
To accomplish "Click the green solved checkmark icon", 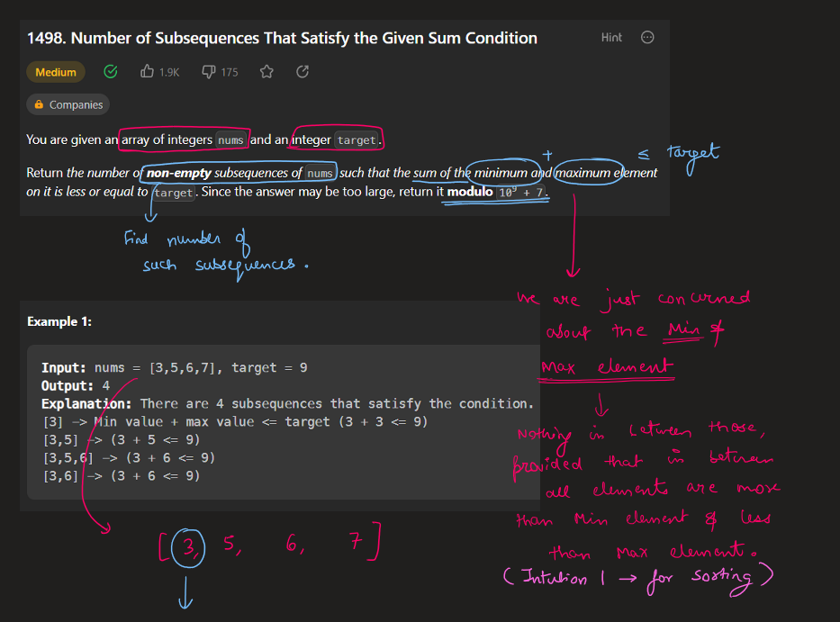I will tap(111, 72).
